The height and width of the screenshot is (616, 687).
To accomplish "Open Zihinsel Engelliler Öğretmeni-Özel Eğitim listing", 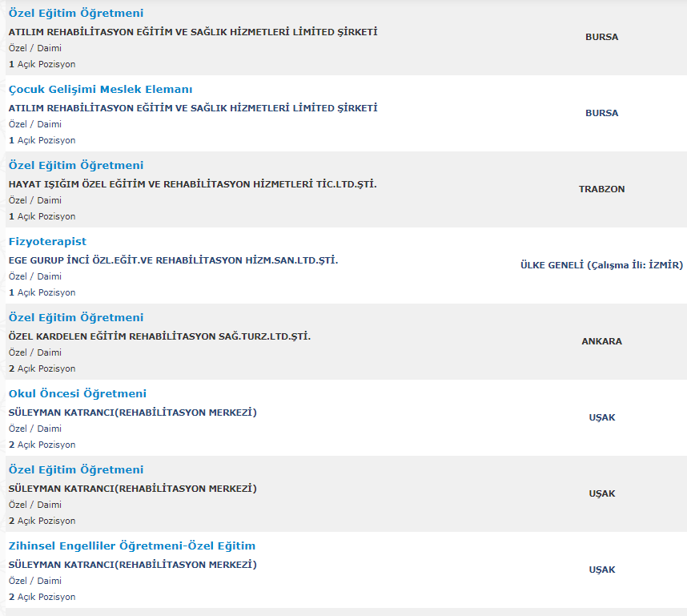I will (131, 546).
